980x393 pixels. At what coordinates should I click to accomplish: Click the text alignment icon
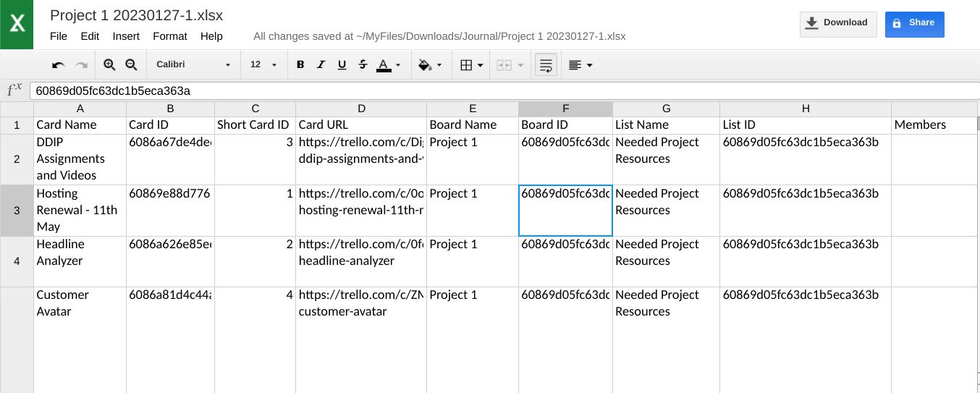(x=575, y=64)
